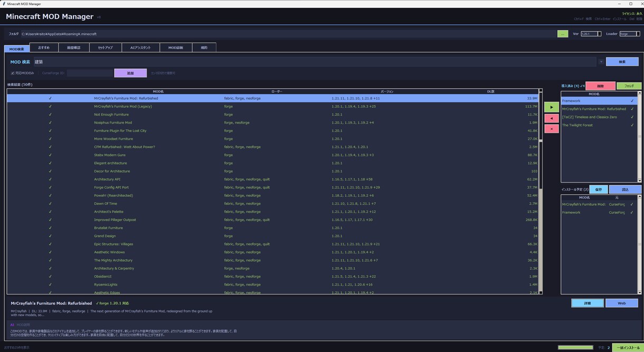Select the Decor for Architecture row
644x352 pixels.
273,171
